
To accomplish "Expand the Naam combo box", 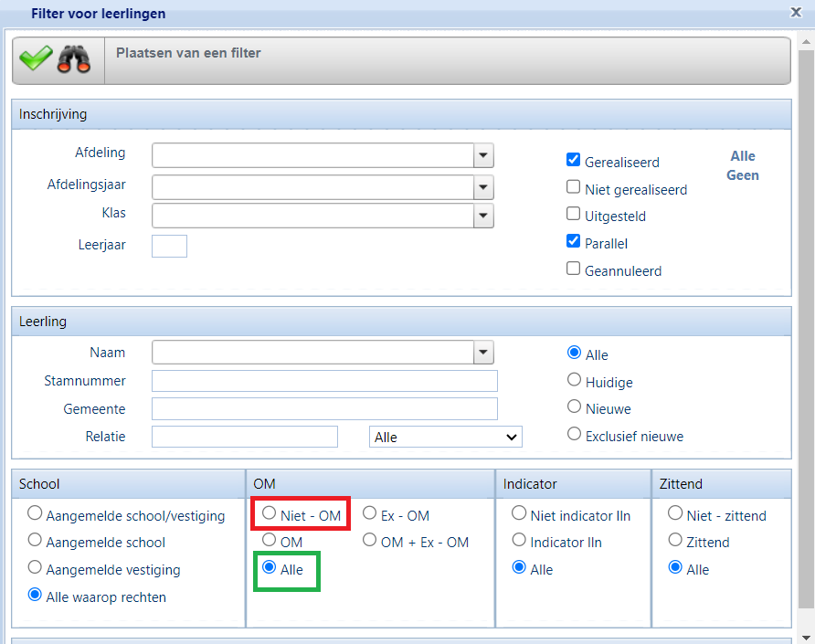I will pyautogui.click(x=483, y=353).
